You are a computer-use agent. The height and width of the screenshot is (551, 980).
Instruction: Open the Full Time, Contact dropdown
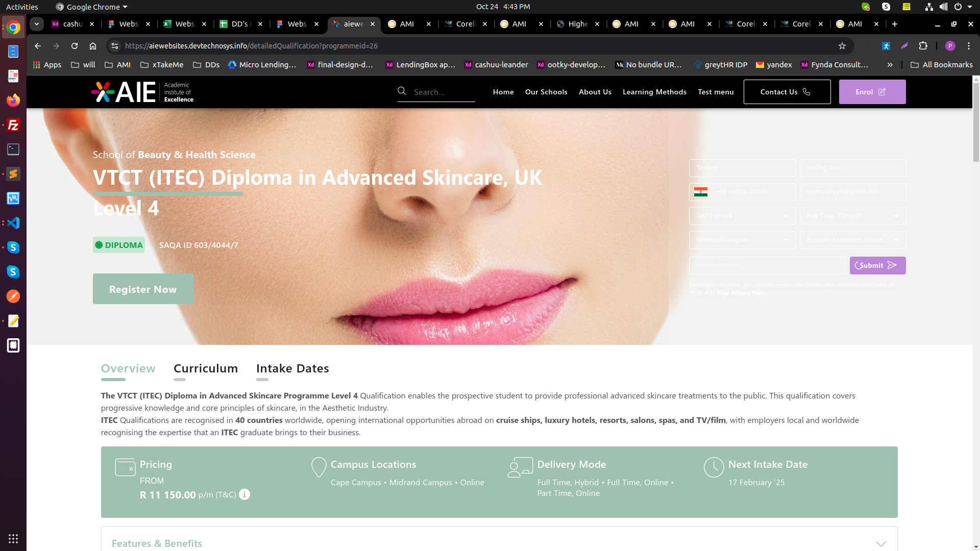[x=852, y=216]
